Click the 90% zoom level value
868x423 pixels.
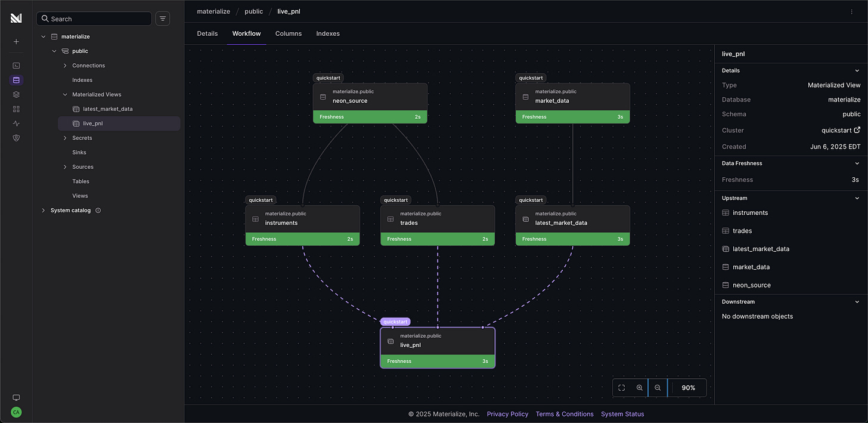[689, 388]
